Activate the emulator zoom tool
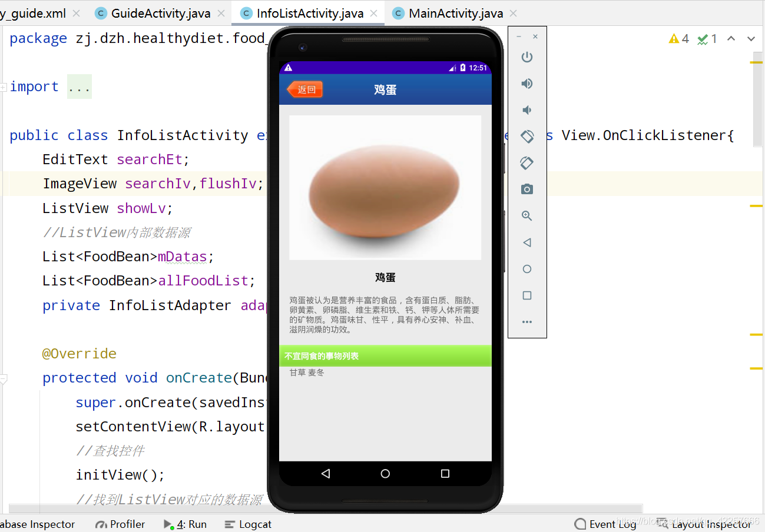765x532 pixels. (x=527, y=216)
